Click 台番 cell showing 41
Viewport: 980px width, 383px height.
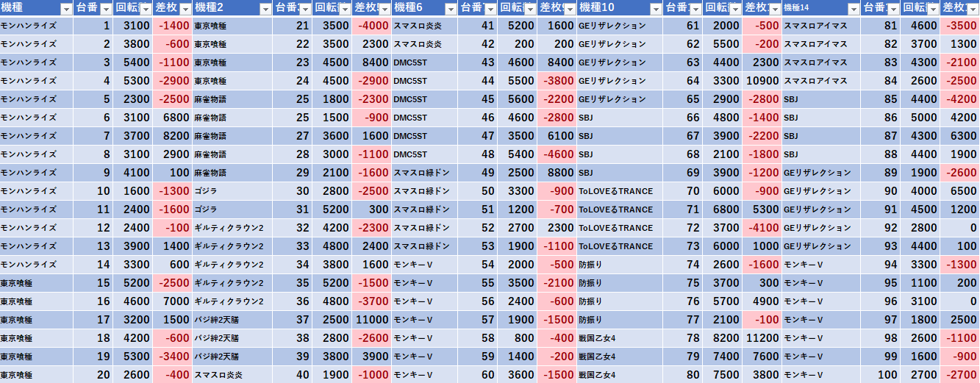[x=477, y=26]
